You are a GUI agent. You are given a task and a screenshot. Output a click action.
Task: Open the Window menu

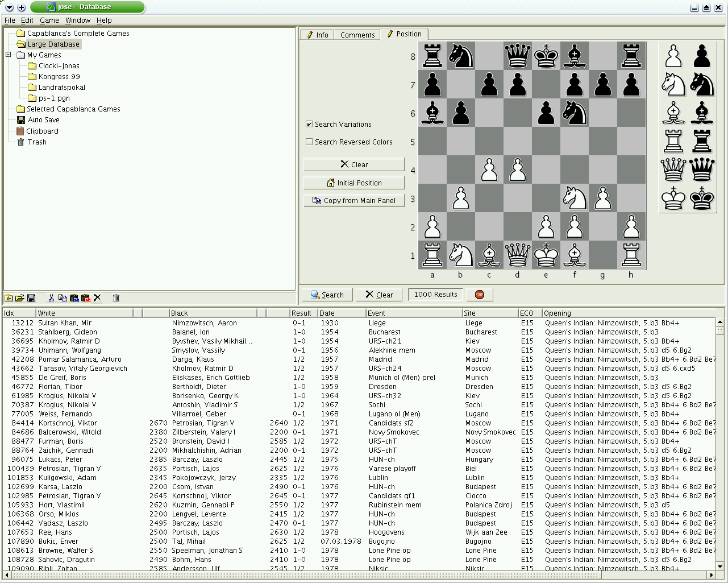[x=78, y=20]
